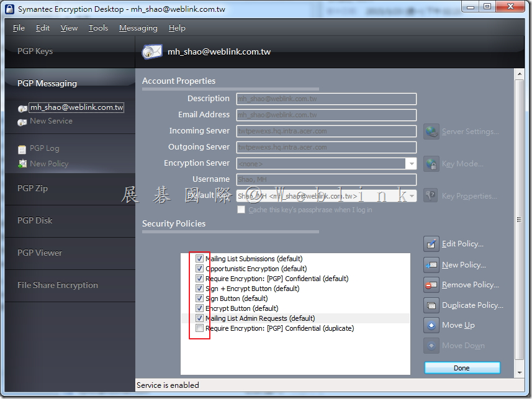Uncheck Opportunistic Encryption policy
Image resolution: width=532 pixels, height=399 pixels.
[x=199, y=268]
